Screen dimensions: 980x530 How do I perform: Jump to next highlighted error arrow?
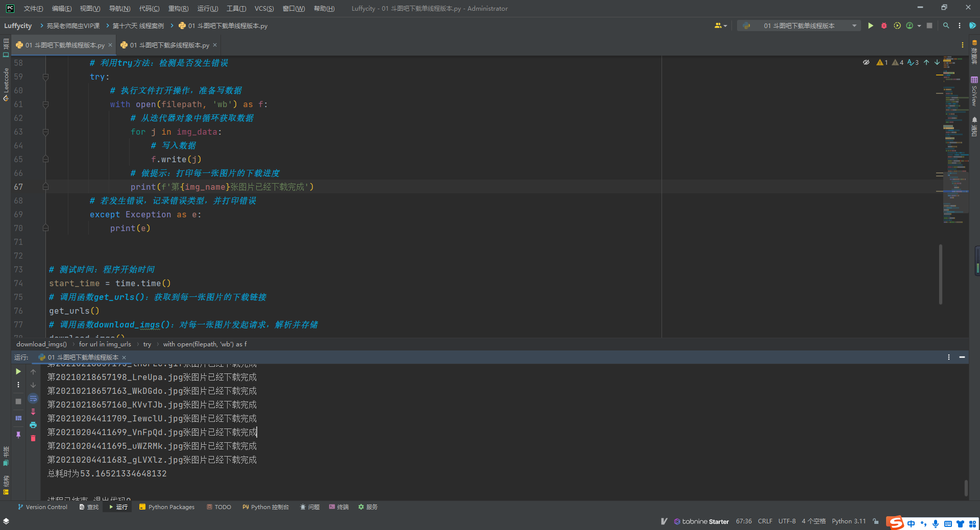pos(937,62)
